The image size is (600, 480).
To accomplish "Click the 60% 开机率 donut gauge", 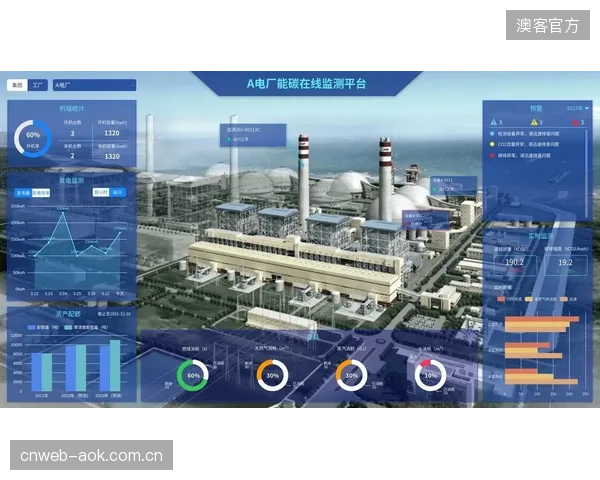I will pyautogui.click(x=33, y=139).
